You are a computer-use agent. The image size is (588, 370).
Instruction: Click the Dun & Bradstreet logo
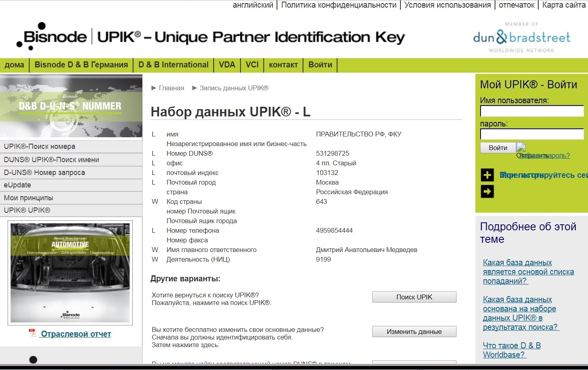(x=521, y=37)
